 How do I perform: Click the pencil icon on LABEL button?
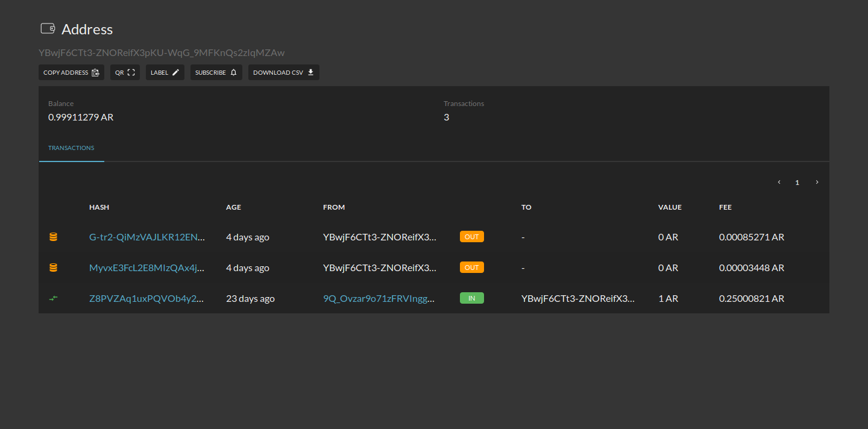pyautogui.click(x=175, y=72)
